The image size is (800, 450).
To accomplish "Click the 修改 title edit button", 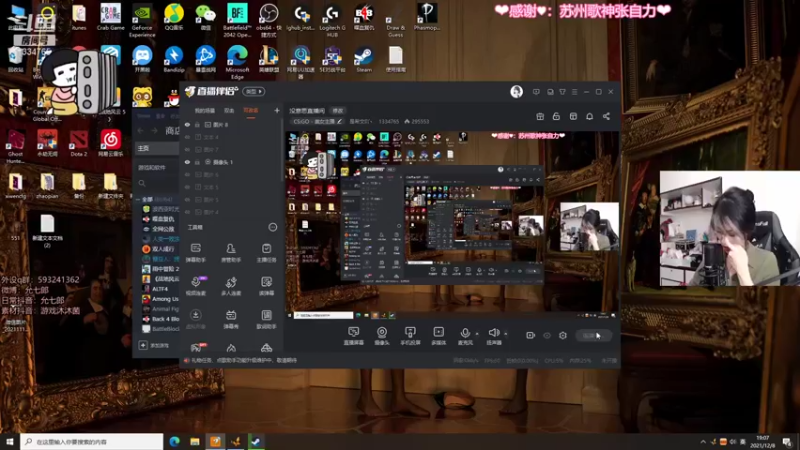I will tap(338, 110).
